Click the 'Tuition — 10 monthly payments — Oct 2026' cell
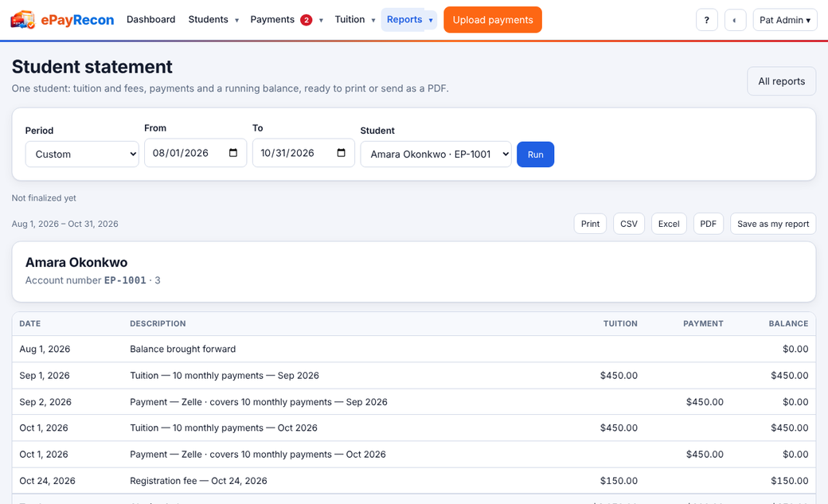This screenshot has width=828, height=504. click(224, 428)
